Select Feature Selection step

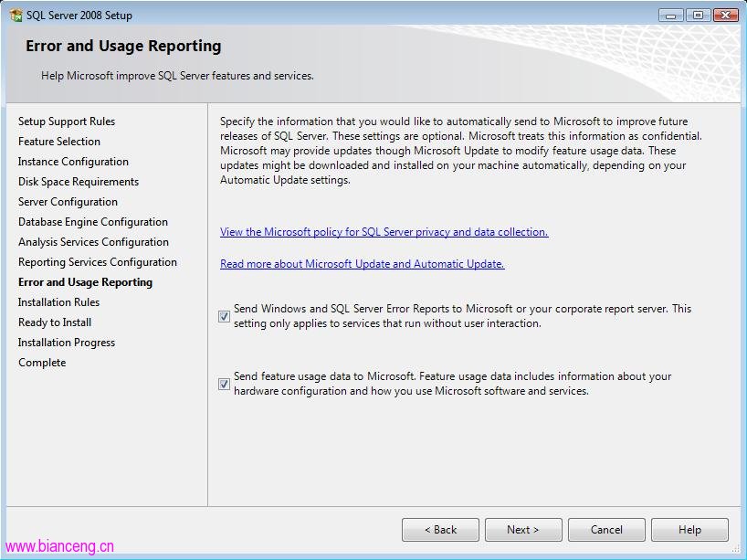[x=59, y=142]
